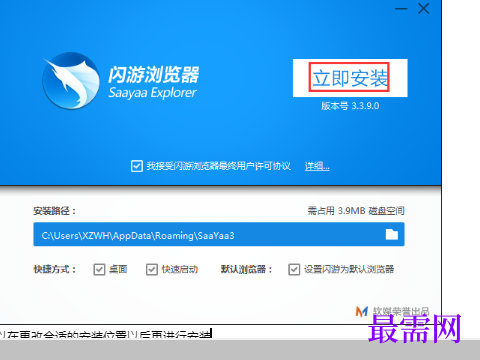Image resolution: width=480 pixels, height=360 pixels.
Task: Toggle 设置闪游为默认浏览器 checkbox
Action: pos(294,269)
